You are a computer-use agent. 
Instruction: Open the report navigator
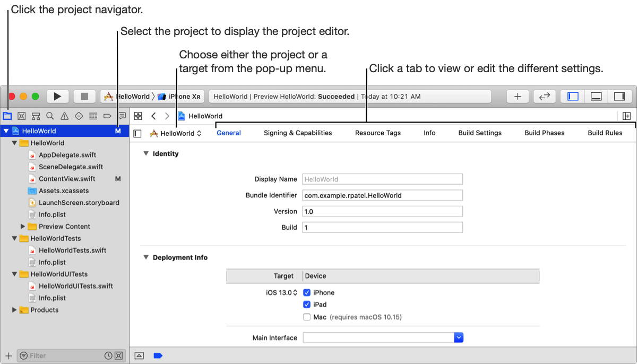pyautogui.click(x=122, y=116)
